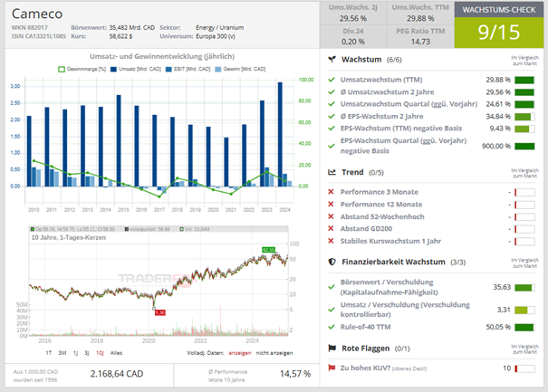
Task: Click the Europa 300 (v) universe value
Action: [215, 36]
